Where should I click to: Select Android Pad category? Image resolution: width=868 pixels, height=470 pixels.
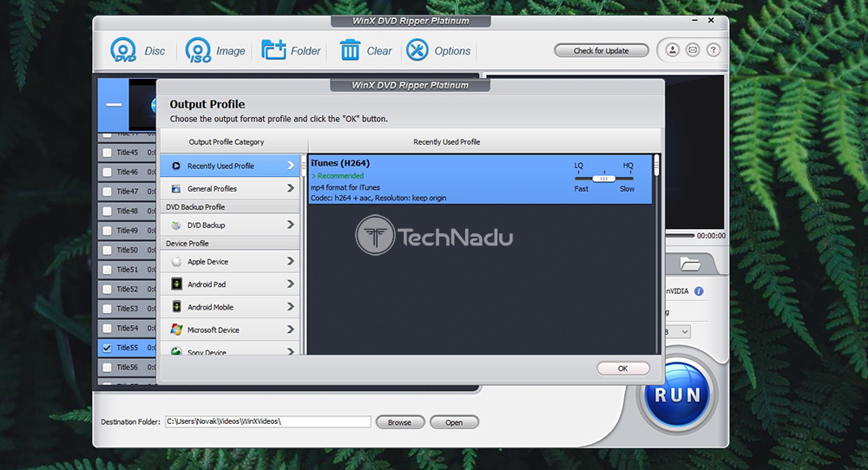(230, 284)
